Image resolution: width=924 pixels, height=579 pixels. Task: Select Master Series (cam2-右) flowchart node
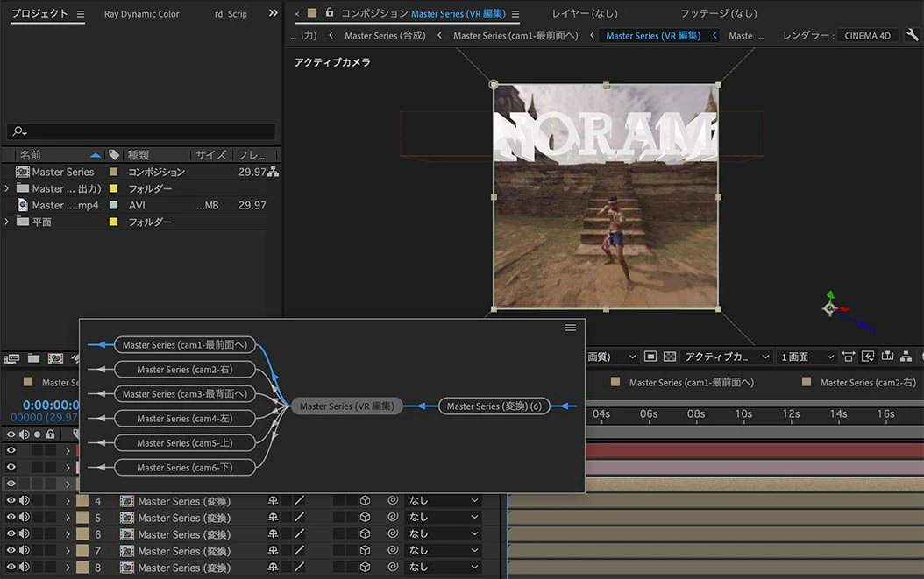tap(184, 370)
